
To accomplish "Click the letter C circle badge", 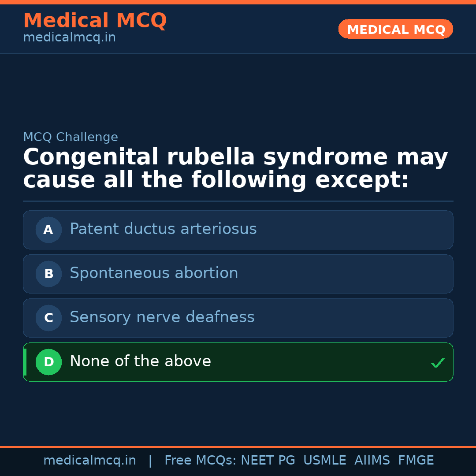I will coord(48,318).
